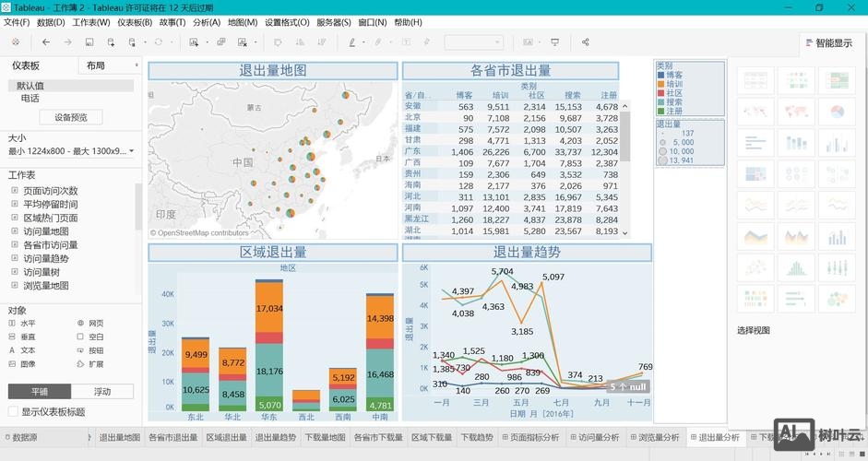The height and width of the screenshot is (461, 868).
Task: Choose the histogram chart in Show Me
Action: (796, 268)
